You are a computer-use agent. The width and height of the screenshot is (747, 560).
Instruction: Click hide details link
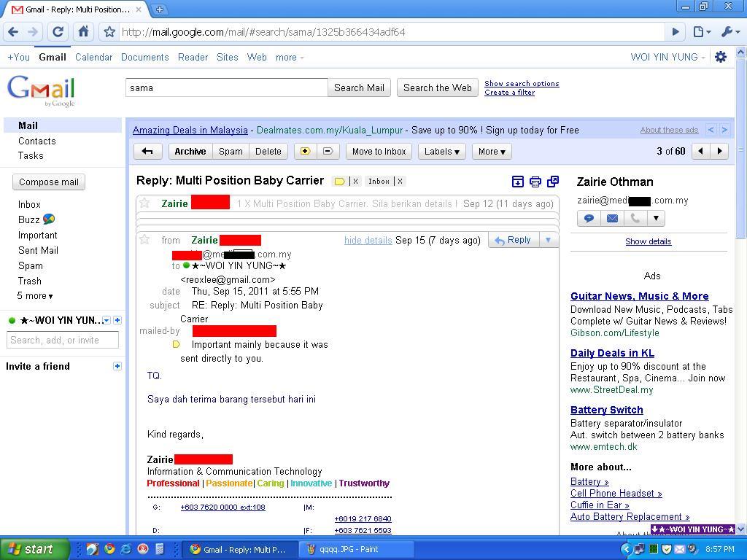368,240
